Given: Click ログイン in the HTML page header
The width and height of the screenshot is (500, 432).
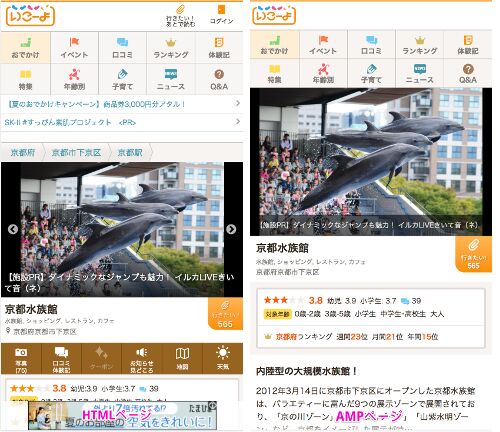Looking at the screenshot, I should 221,15.
